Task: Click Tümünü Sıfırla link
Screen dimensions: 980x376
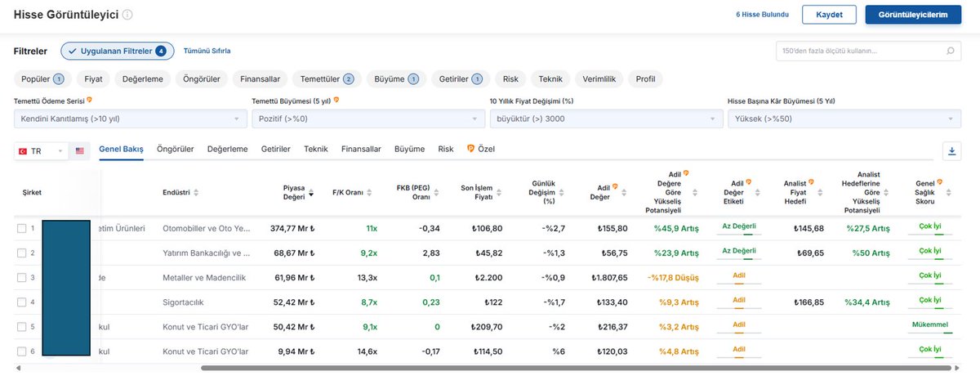Action: pos(207,51)
